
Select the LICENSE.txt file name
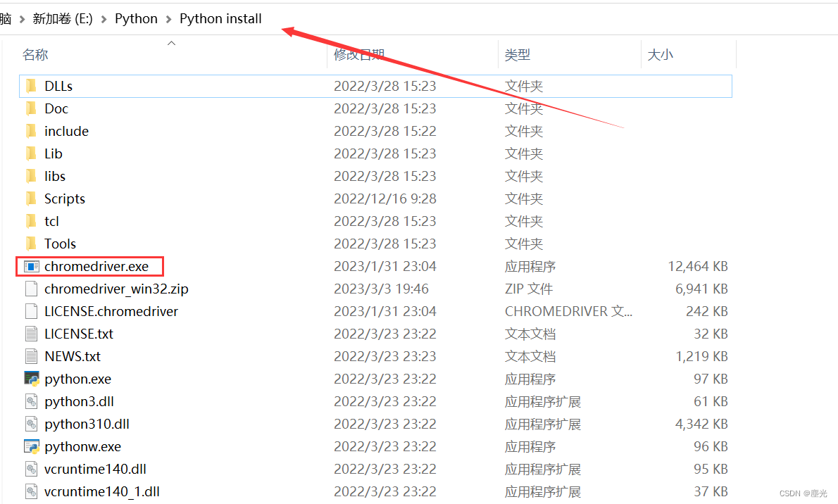pyautogui.click(x=79, y=334)
